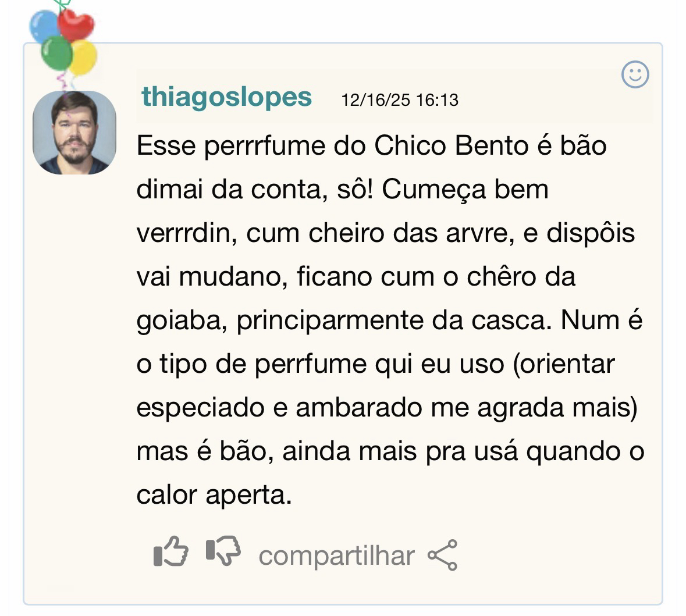Click the green balloon decoration

pyautogui.click(x=56, y=54)
